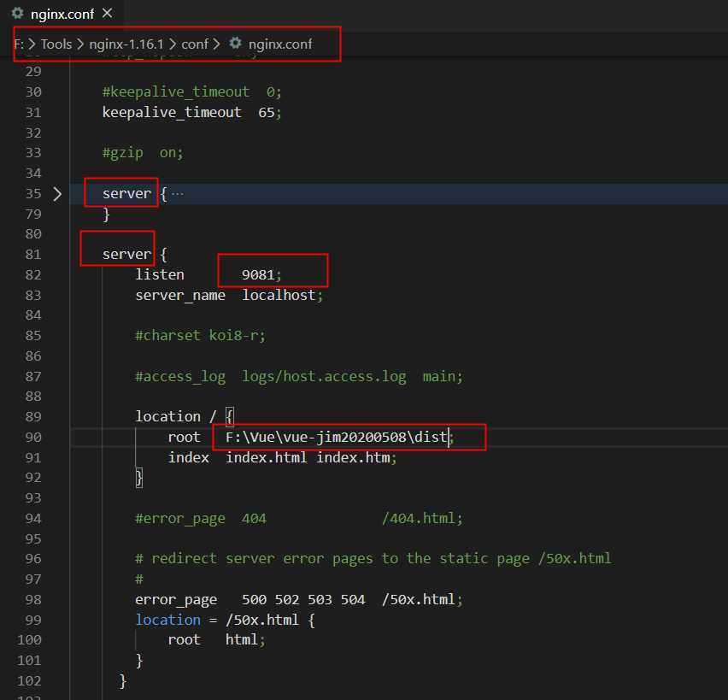The height and width of the screenshot is (700, 728).
Task: Click "keepalive_timeout 65;" on line 31
Action: coord(191,113)
